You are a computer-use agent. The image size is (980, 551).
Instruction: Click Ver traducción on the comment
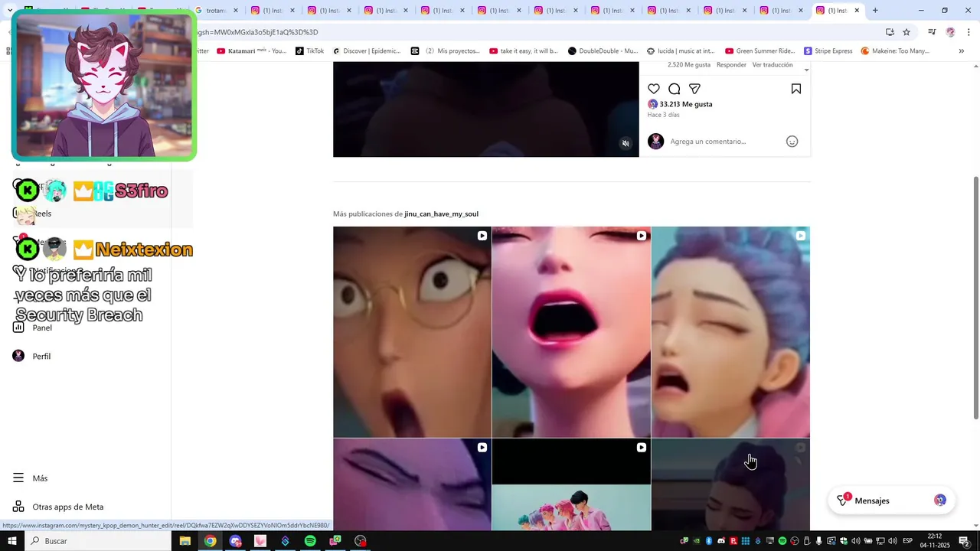773,65
